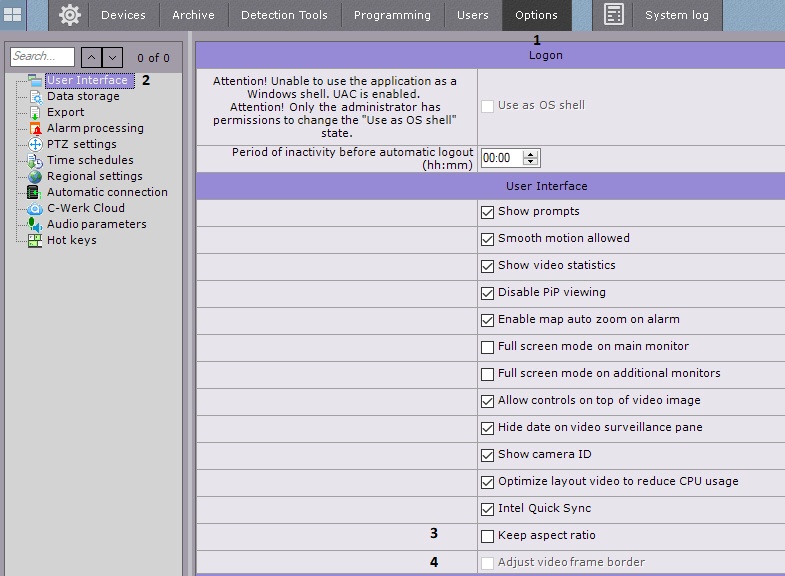Click the Audio parameters icon
Image resolution: width=785 pixels, height=576 pixels.
[x=35, y=225]
